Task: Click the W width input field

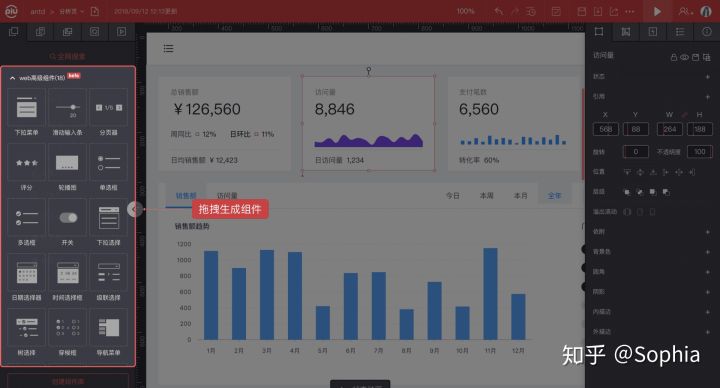Action: coord(669,129)
